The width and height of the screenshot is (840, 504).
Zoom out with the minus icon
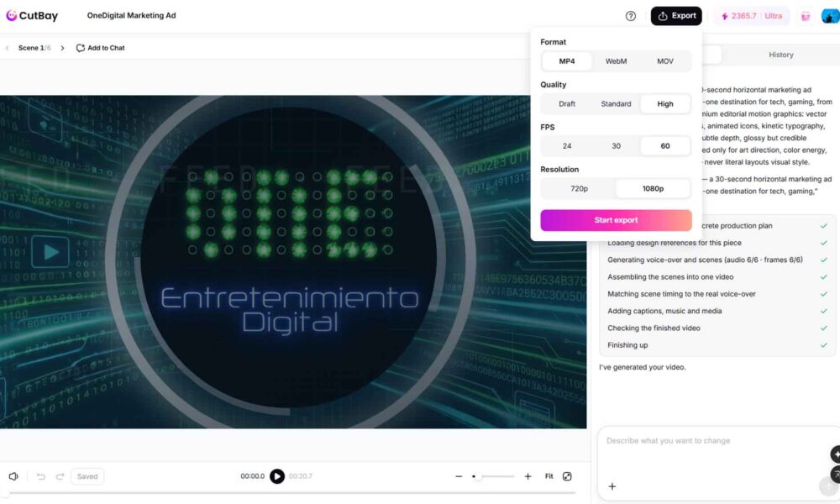point(459,476)
